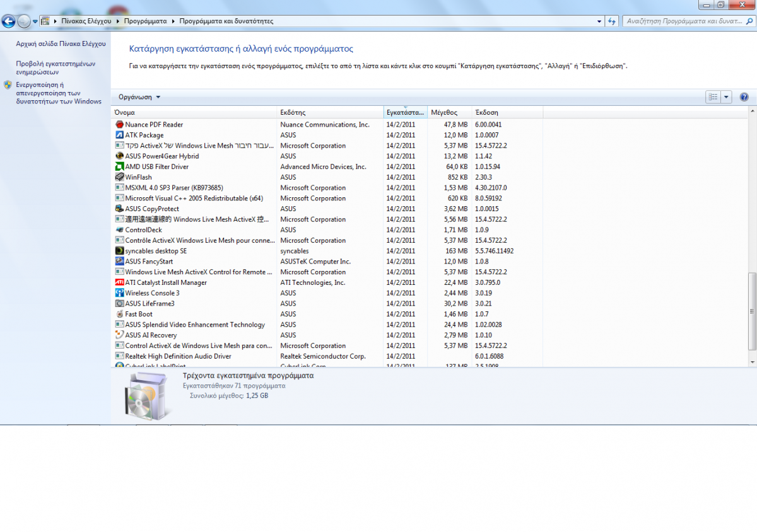Click the Προγράμματα breadcrumb
This screenshot has width=757, height=532.
145,21
